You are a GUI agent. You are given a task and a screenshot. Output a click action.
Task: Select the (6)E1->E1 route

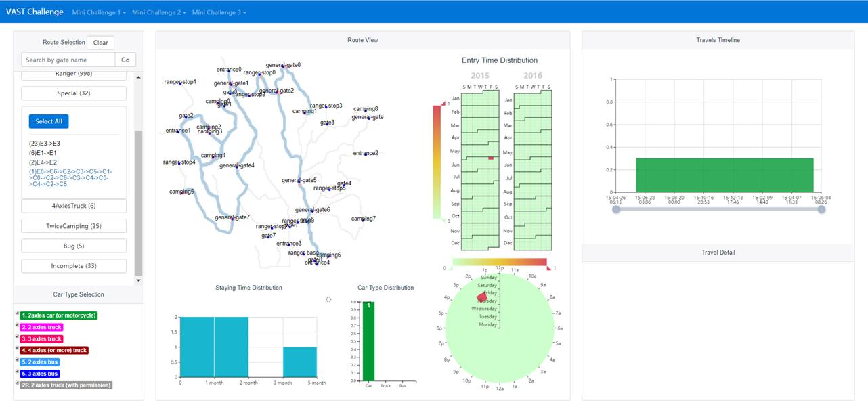point(43,153)
